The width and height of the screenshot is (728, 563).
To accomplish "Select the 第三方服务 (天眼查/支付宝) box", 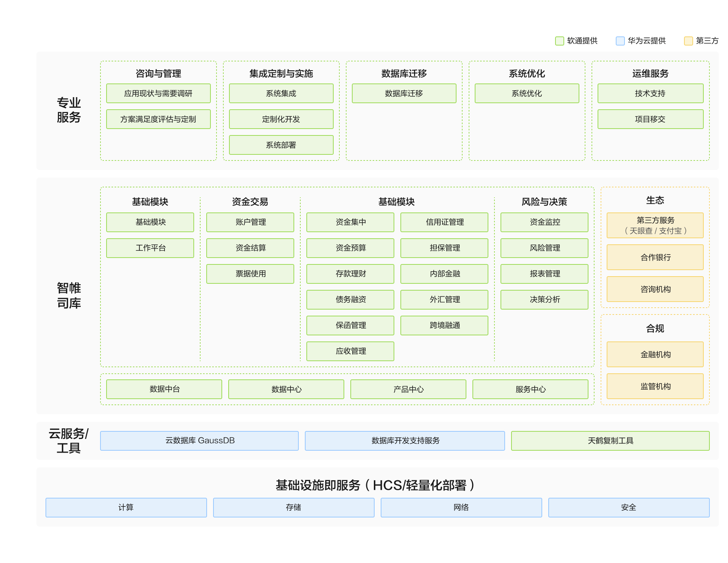I will click(x=655, y=225).
